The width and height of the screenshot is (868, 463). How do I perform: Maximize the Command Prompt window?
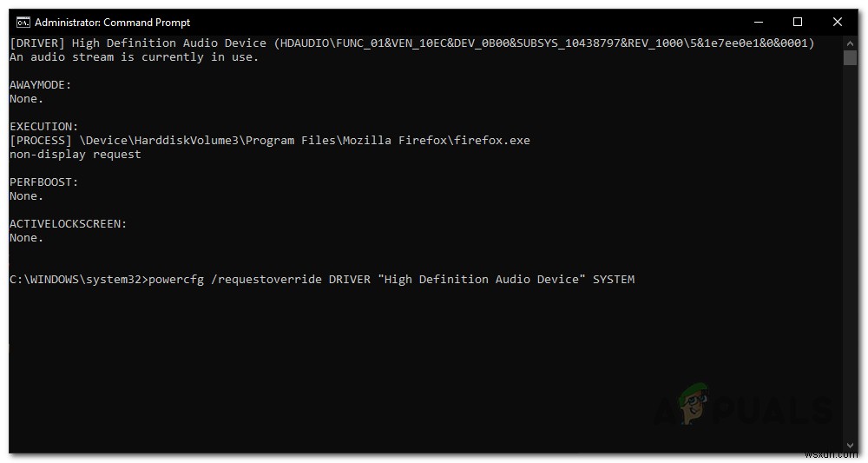(x=797, y=22)
